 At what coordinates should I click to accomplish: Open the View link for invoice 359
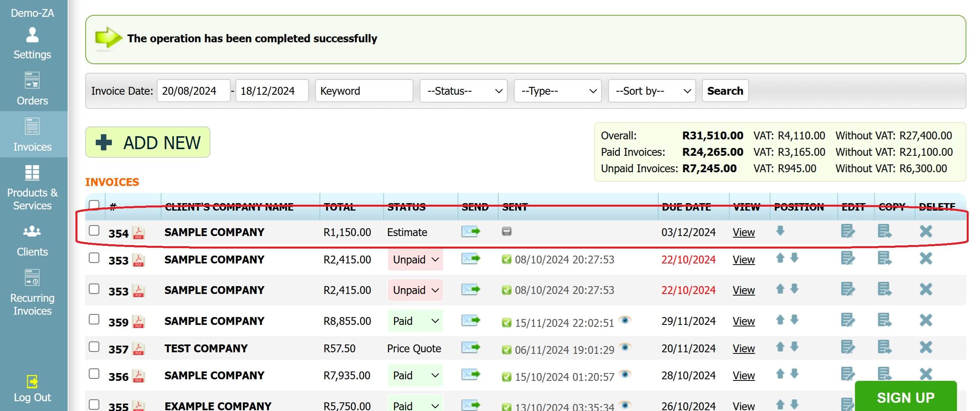pyautogui.click(x=743, y=321)
